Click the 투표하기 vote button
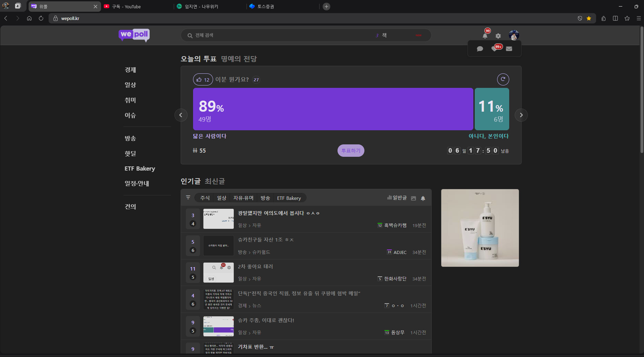This screenshot has height=357, width=644. tap(351, 151)
